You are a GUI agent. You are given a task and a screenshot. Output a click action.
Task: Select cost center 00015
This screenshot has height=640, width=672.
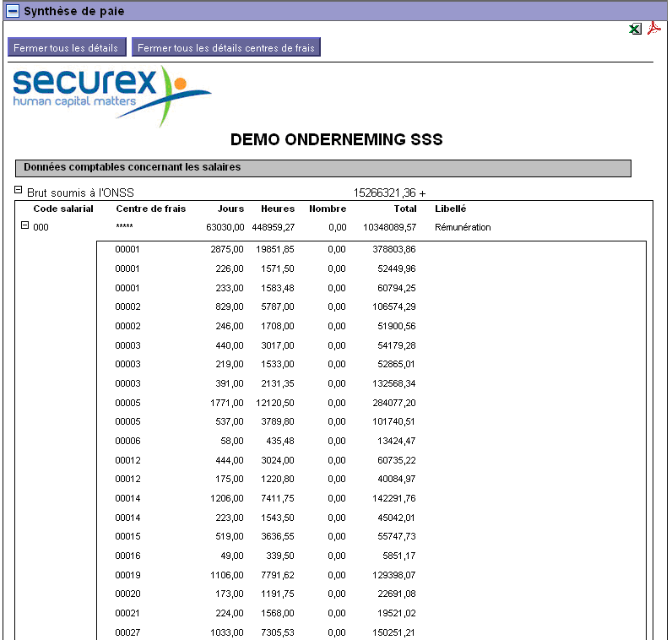tap(127, 537)
